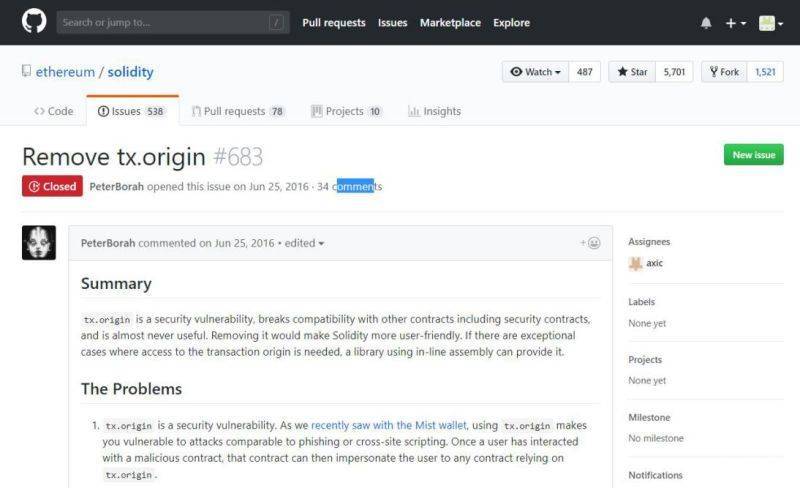Viewport: 800px width, 488px height.
Task: Open PeterBorah's profile in the issue header
Action: (x=116, y=186)
